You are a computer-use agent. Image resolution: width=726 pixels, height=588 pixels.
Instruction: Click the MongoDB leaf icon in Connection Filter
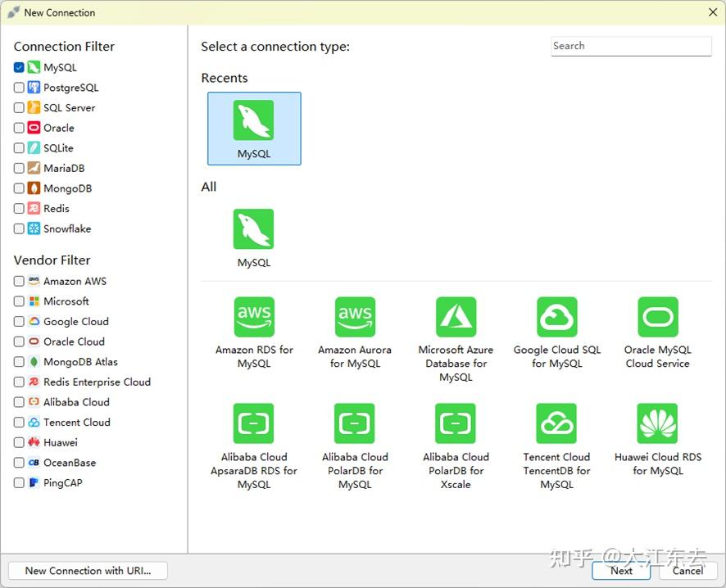(34, 188)
